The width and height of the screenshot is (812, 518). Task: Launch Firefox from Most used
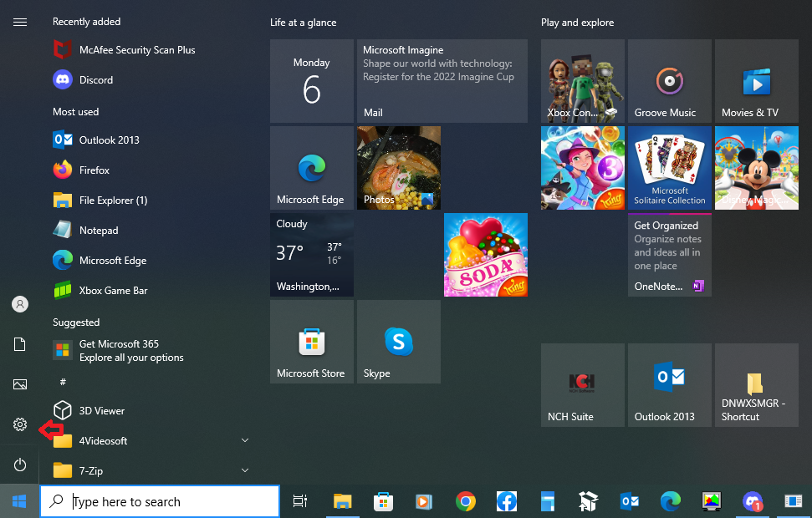pos(81,170)
